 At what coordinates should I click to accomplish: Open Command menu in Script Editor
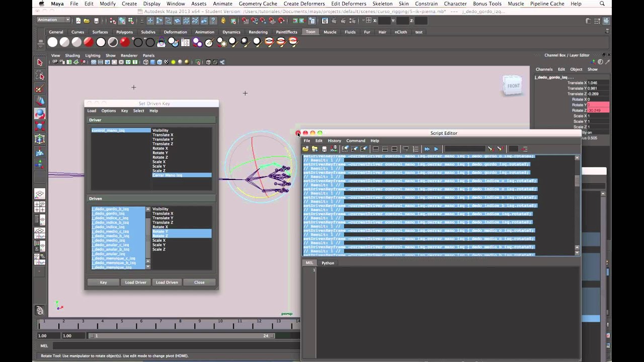coord(356,141)
